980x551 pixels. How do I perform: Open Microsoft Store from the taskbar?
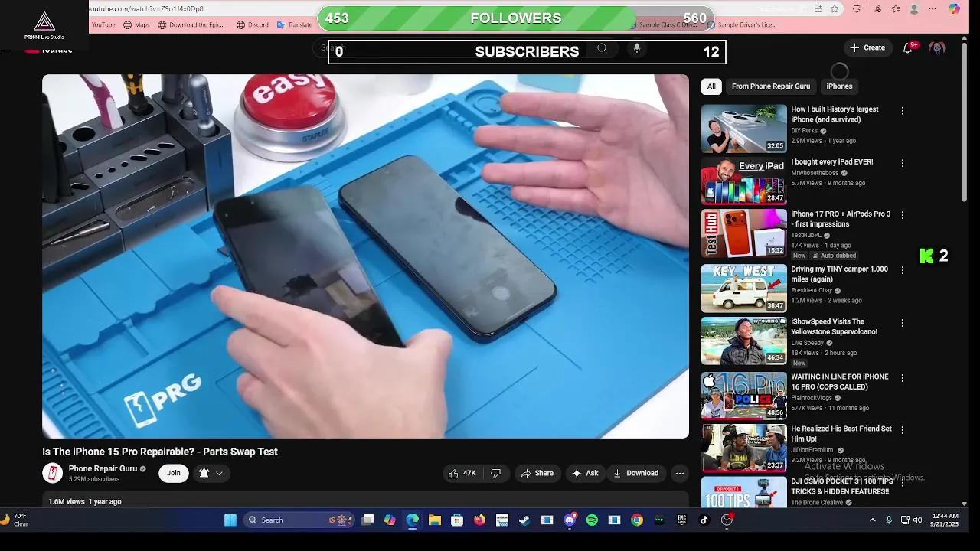[457, 520]
